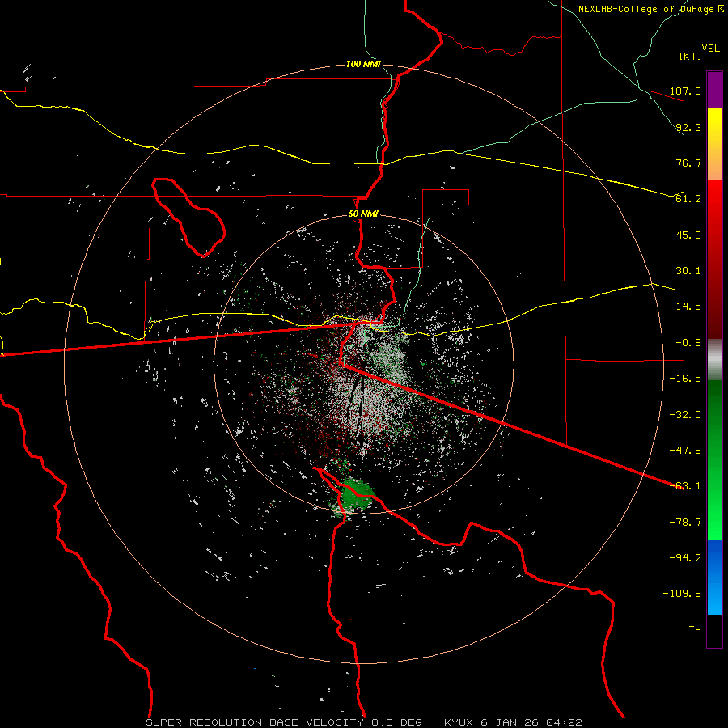Click the 100 NMI range ring label
This screenshot has height=728, width=728.
[363, 64]
